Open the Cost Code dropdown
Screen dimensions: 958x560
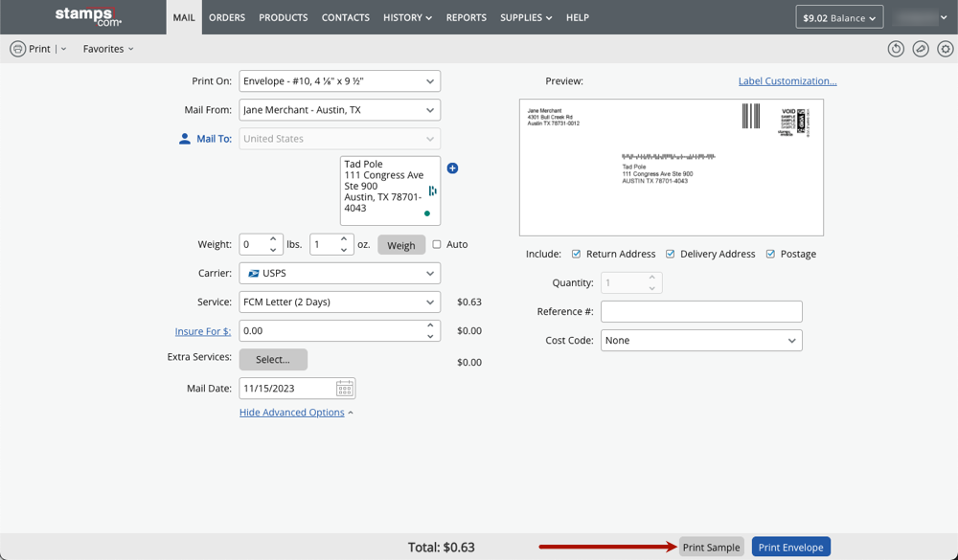(x=700, y=340)
